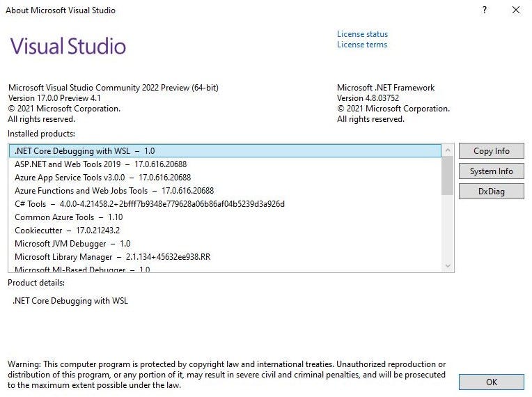Click the Visual Studio logo title
Viewport: 532px width, 397px height.
(x=68, y=46)
